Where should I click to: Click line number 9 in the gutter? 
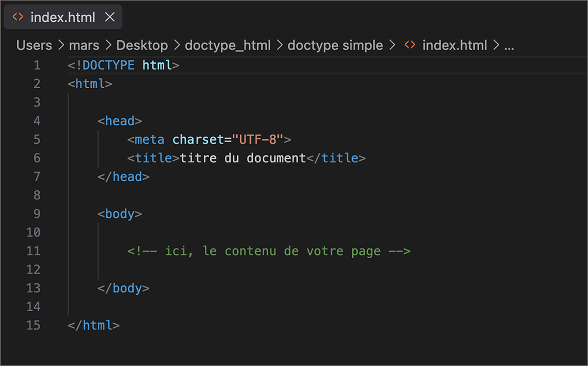(x=37, y=214)
